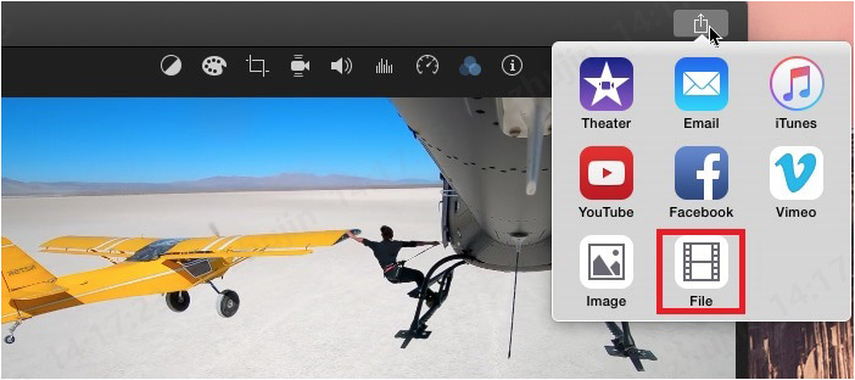This screenshot has width=855, height=380.
Task: Export the current frame as Image
Action: point(606,272)
